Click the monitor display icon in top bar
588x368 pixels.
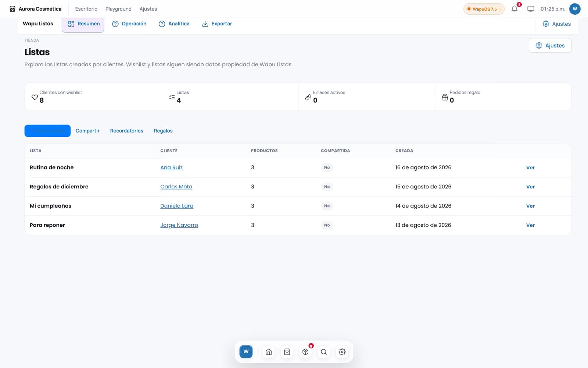pyautogui.click(x=531, y=9)
